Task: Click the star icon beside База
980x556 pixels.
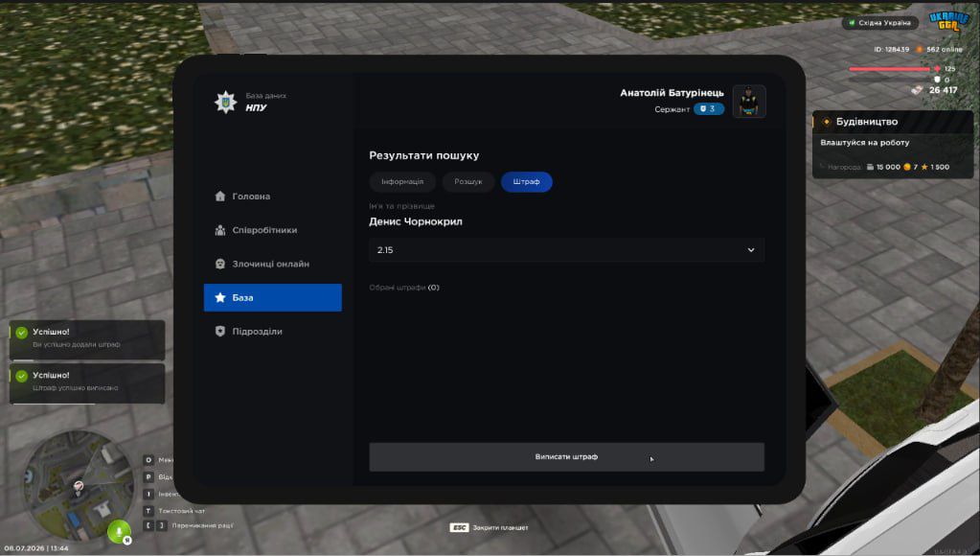Action: (220, 298)
